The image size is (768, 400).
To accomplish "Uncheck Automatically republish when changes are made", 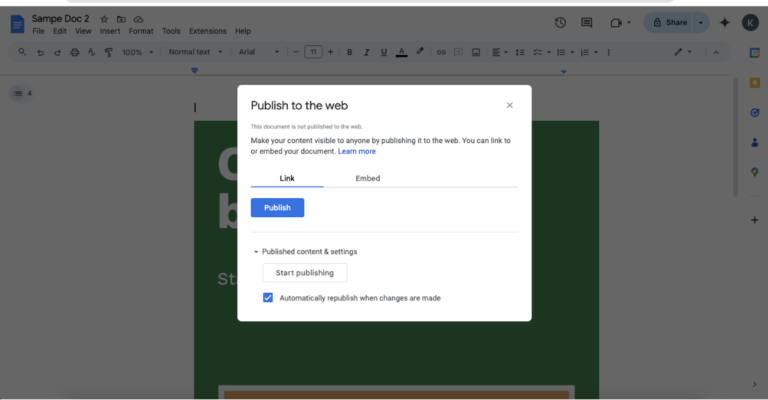I will click(x=268, y=298).
